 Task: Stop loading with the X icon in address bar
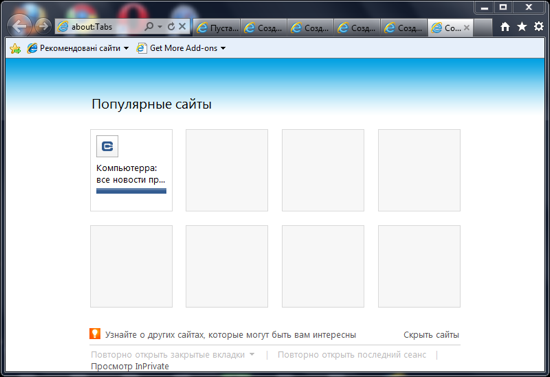182,26
